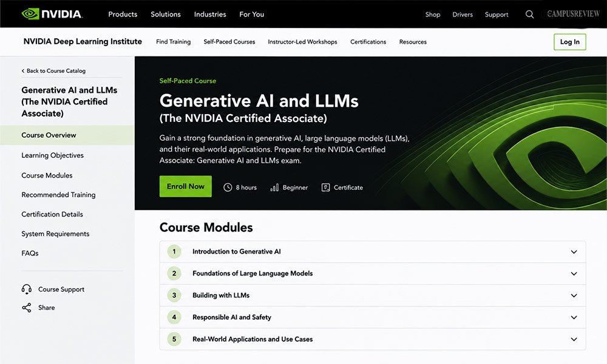
Task: Open the Industries menu
Action: [x=210, y=15]
